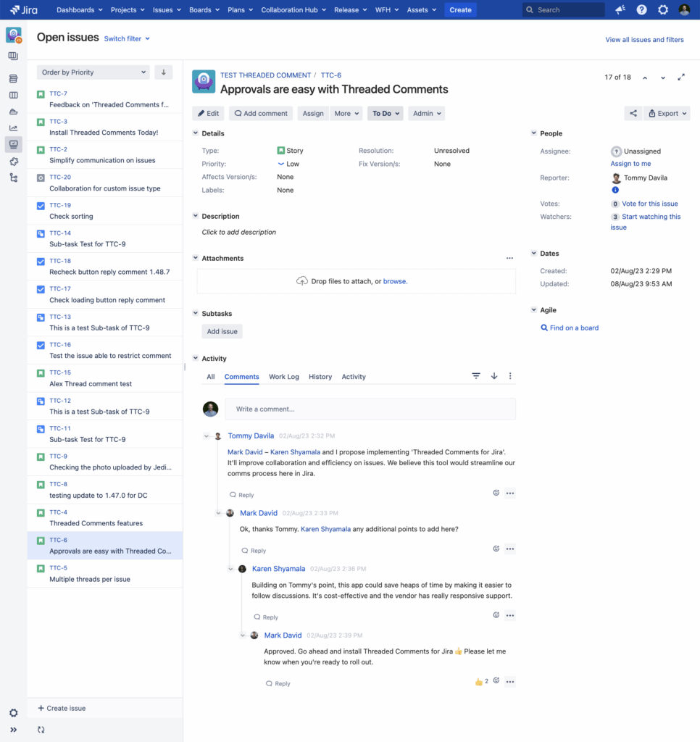This screenshot has height=742, width=700.
Task: Click the expand to full screen icon
Action: 681,78
